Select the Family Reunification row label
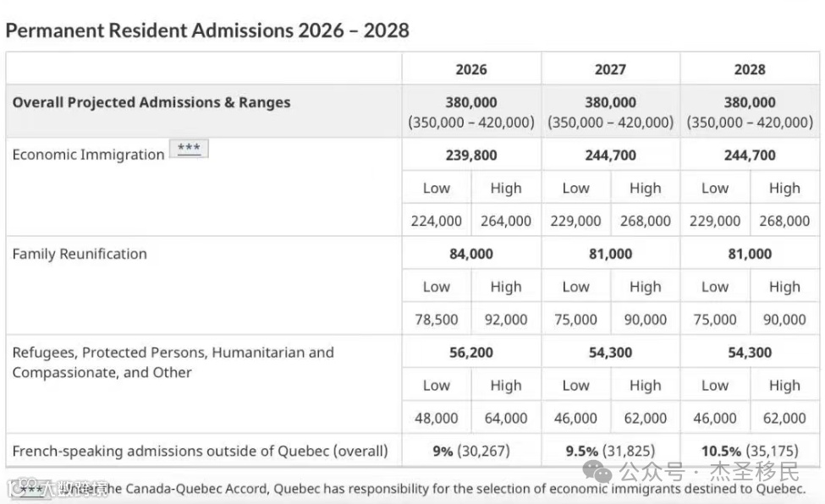825x504 pixels. (80, 254)
